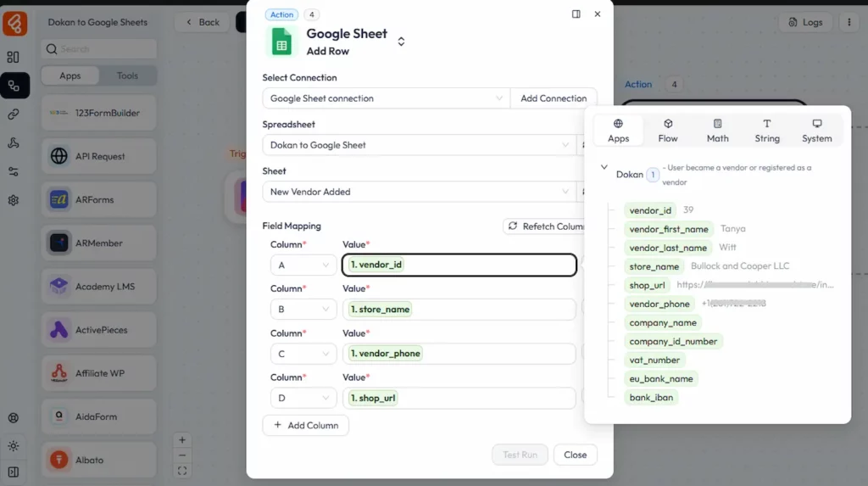Select the 123FormBuilder app

tap(98, 113)
